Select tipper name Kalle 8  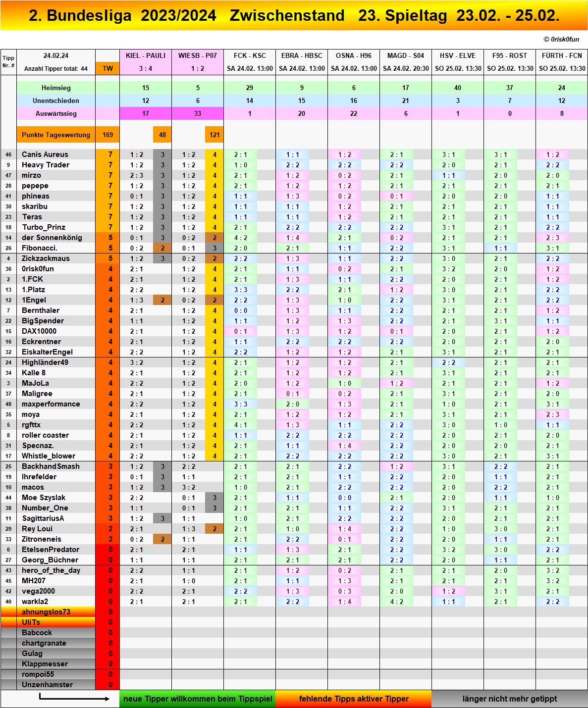pyautogui.click(x=34, y=373)
